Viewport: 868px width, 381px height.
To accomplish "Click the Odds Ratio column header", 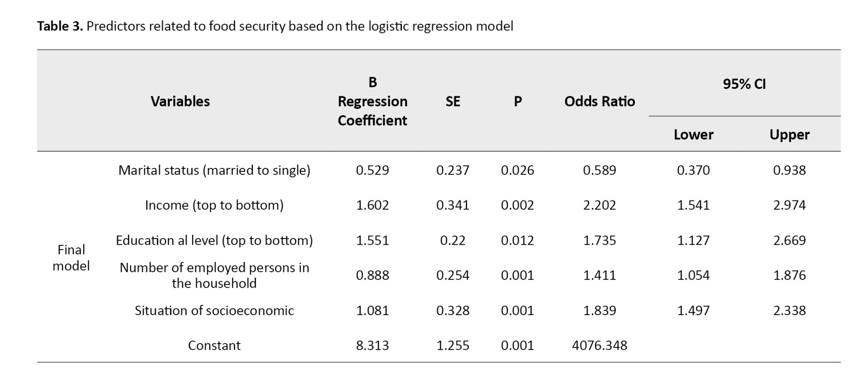I will (599, 102).
